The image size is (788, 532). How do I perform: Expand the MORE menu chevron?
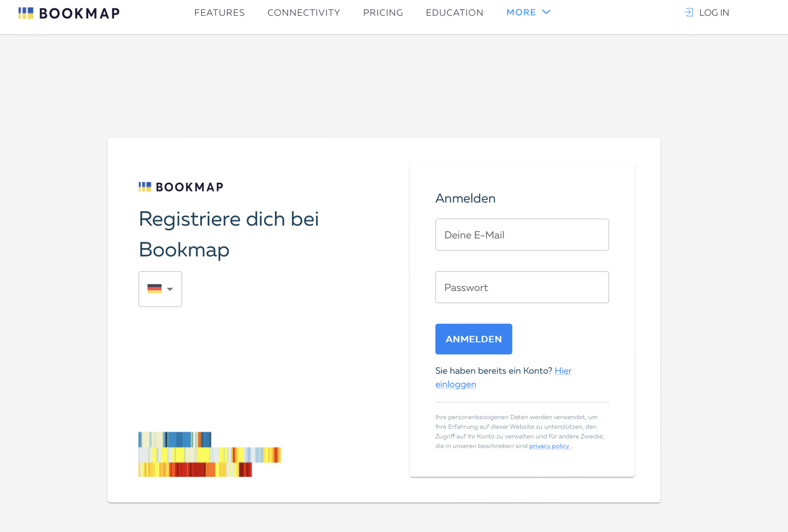546,12
